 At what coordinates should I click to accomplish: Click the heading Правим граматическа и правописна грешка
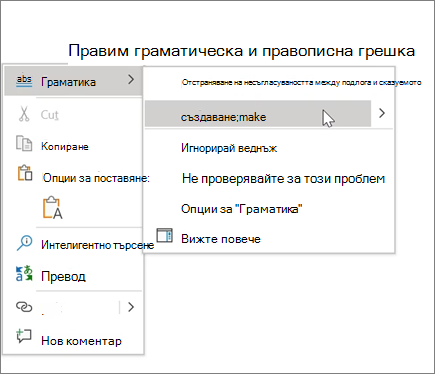click(x=242, y=51)
